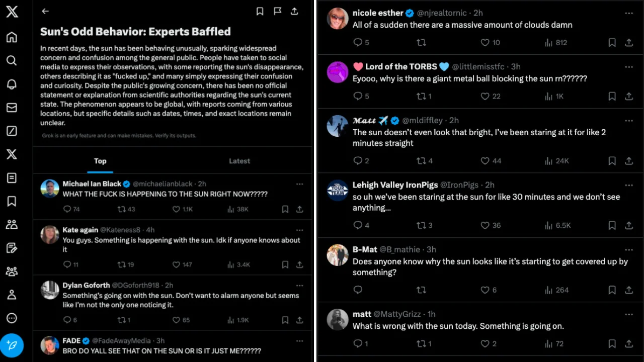Open Home from the left sidebar
This screenshot has width=644, height=362.
point(12,37)
